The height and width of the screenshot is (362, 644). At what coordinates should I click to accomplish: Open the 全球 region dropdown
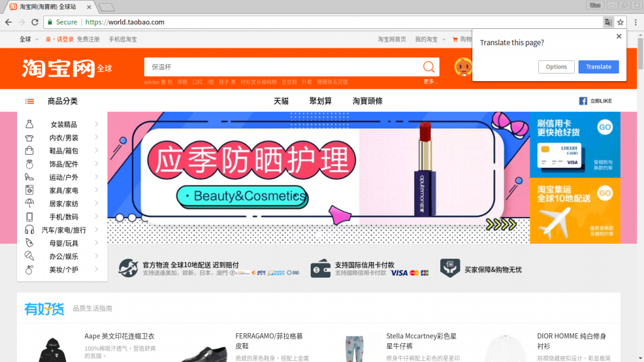coord(29,40)
